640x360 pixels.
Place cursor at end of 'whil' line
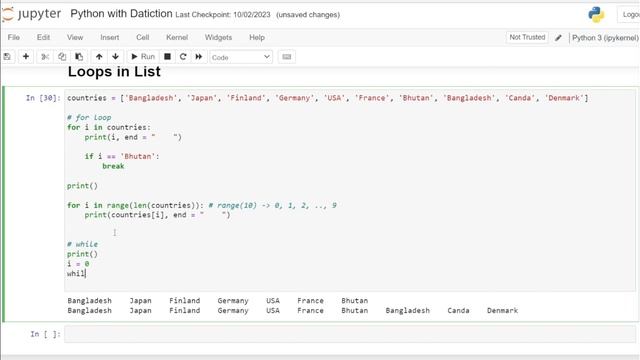point(86,273)
